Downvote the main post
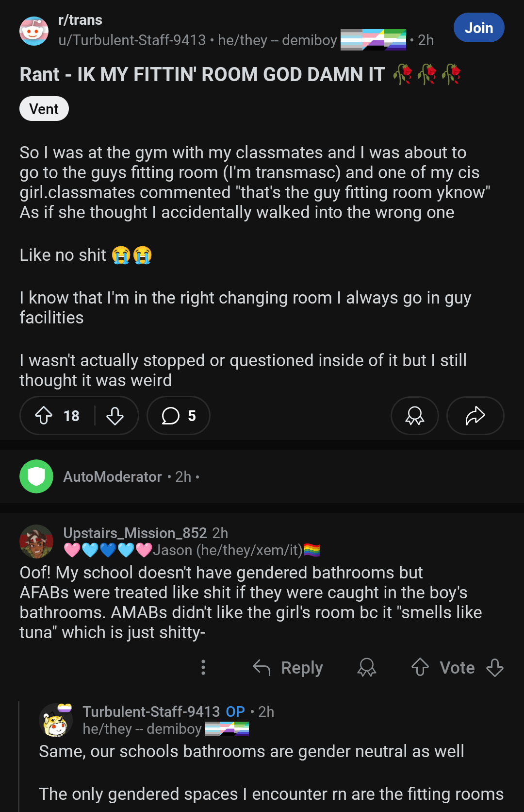 115,416
